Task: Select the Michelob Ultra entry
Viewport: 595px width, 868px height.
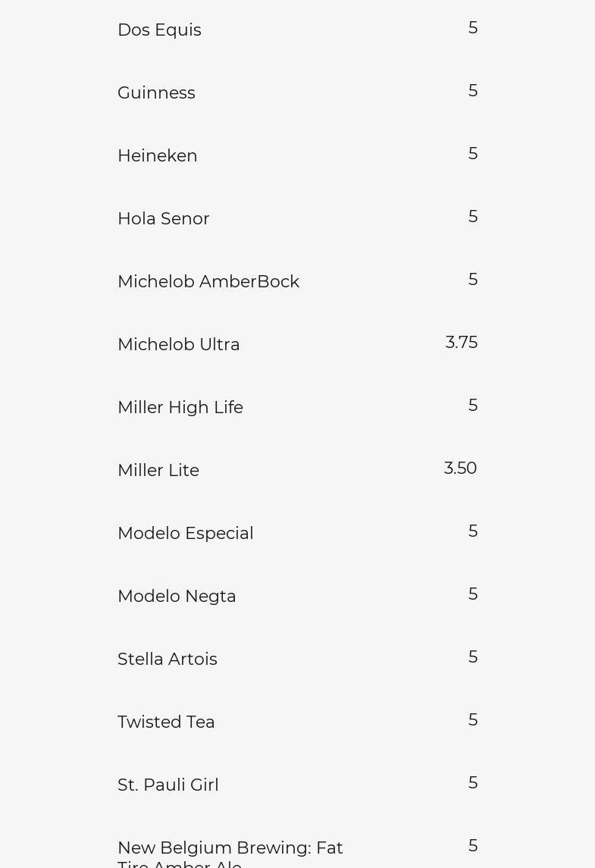Action: pyautogui.click(x=179, y=345)
